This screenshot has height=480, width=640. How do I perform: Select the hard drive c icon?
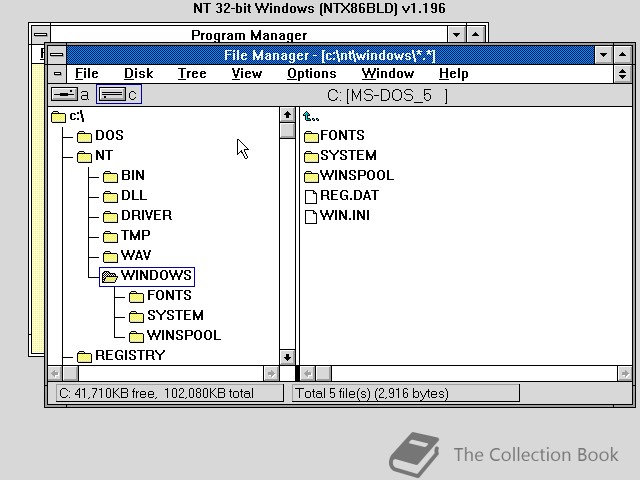point(112,94)
